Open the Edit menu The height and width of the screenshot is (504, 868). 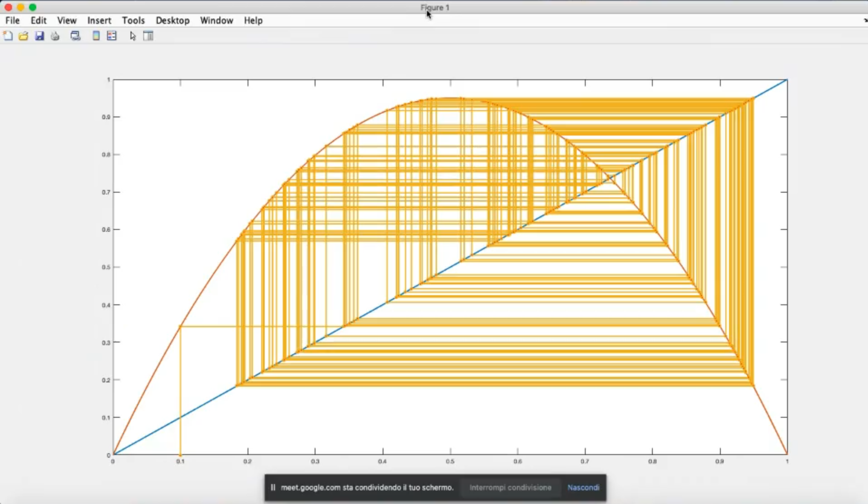click(x=39, y=21)
